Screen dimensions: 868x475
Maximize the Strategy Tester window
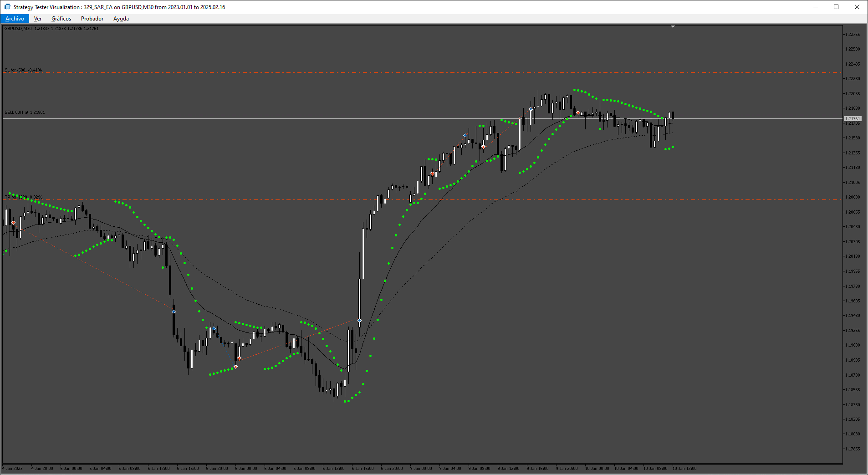pyautogui.click(x=836, y=7)
